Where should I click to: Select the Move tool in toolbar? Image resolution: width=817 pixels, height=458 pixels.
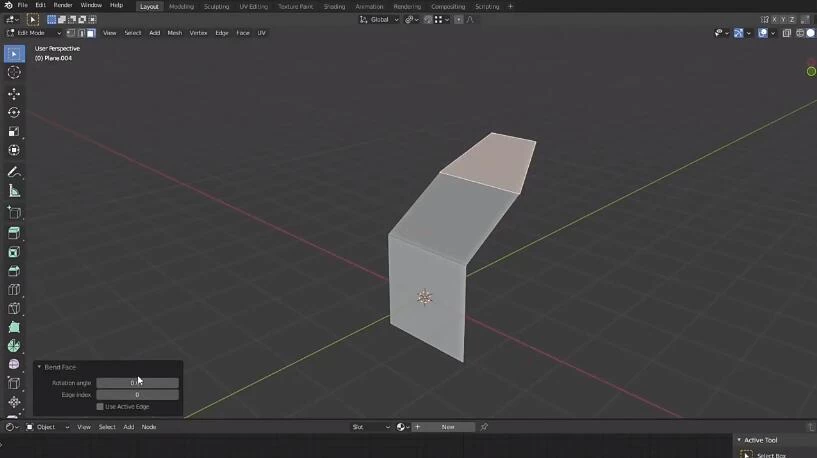[x=14, y=93]
